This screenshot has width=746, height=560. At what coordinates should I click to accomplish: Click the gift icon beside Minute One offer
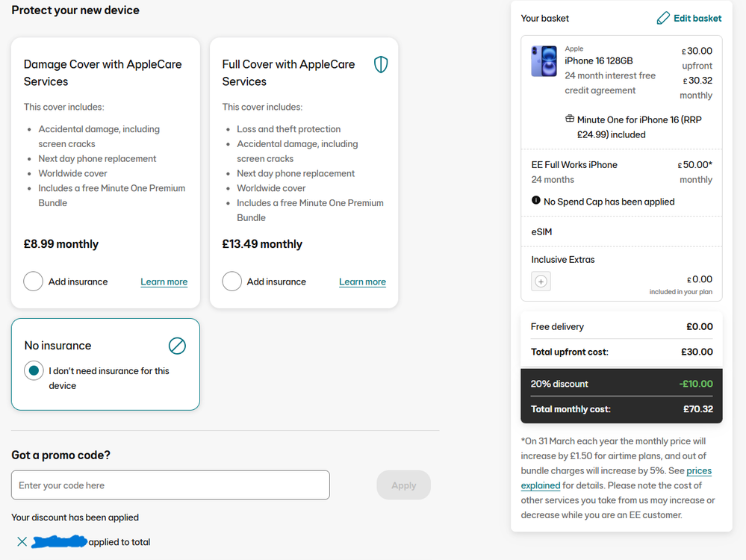[570, 119]
